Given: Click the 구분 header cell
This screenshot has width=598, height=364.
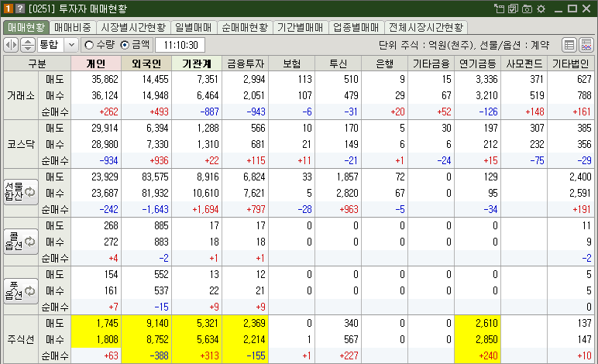Looking at the screenshot, I should [37, 64].
